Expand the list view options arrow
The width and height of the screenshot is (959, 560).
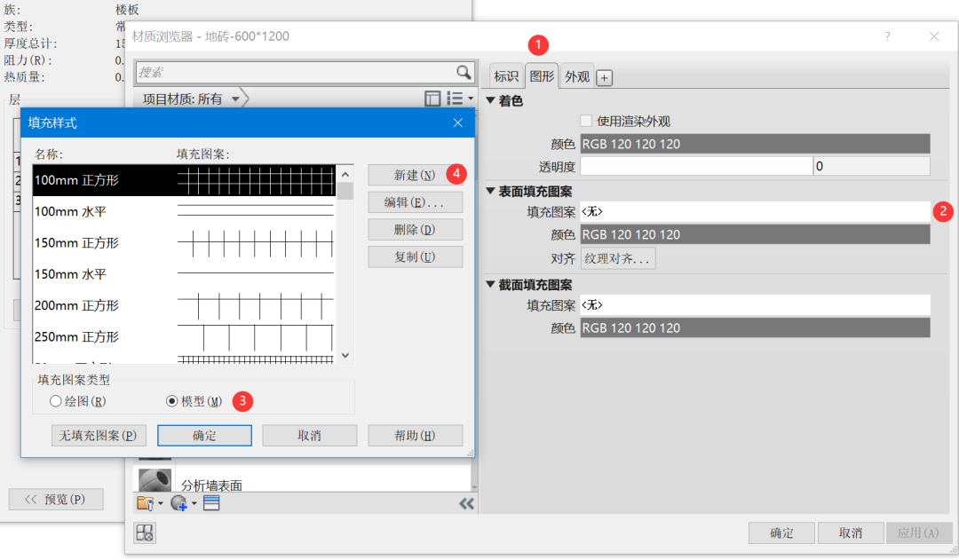pos(471,99)
